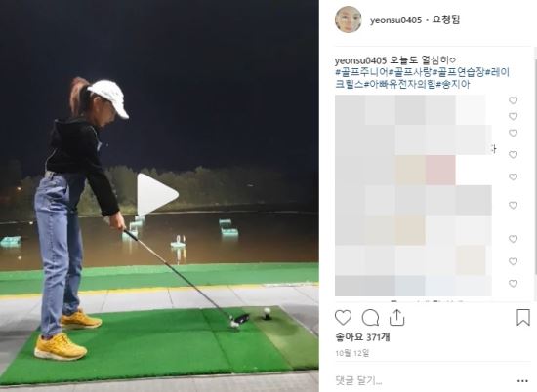Image resolution: width=537 pixels, height=392 pixels.
Task: Open the three-dot more options menu
Action: tap(522, 381)
